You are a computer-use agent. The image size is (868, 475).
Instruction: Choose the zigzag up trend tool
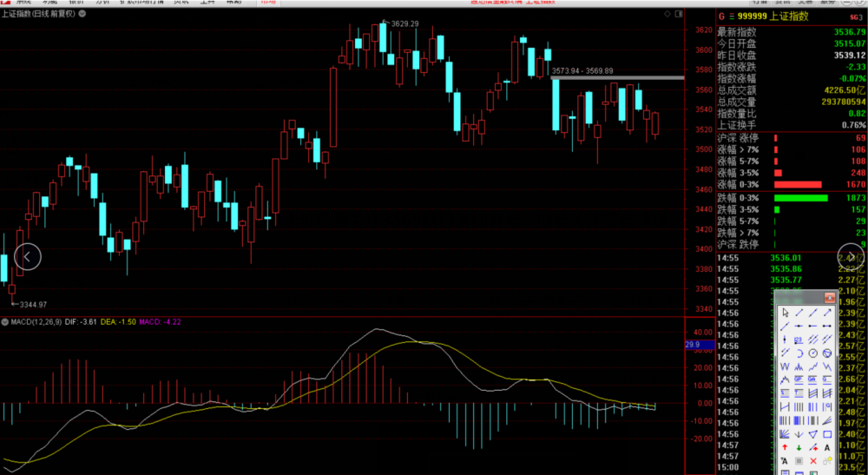(x=813, y=366)
